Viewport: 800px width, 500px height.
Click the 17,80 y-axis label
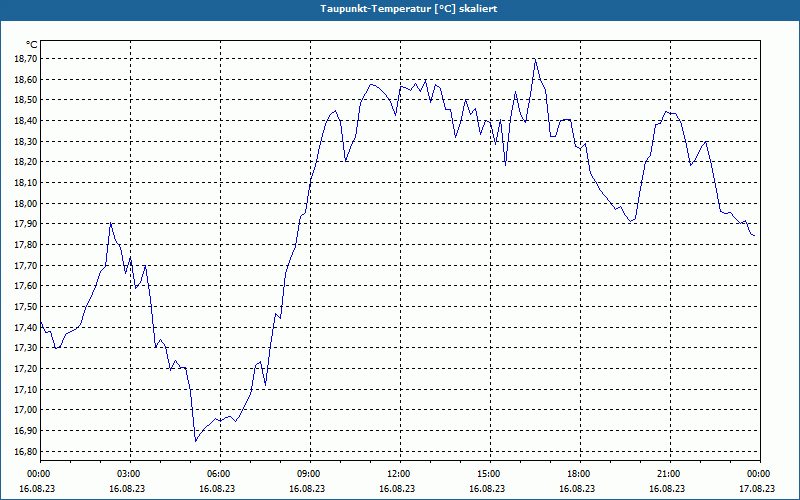pos(26,245)
